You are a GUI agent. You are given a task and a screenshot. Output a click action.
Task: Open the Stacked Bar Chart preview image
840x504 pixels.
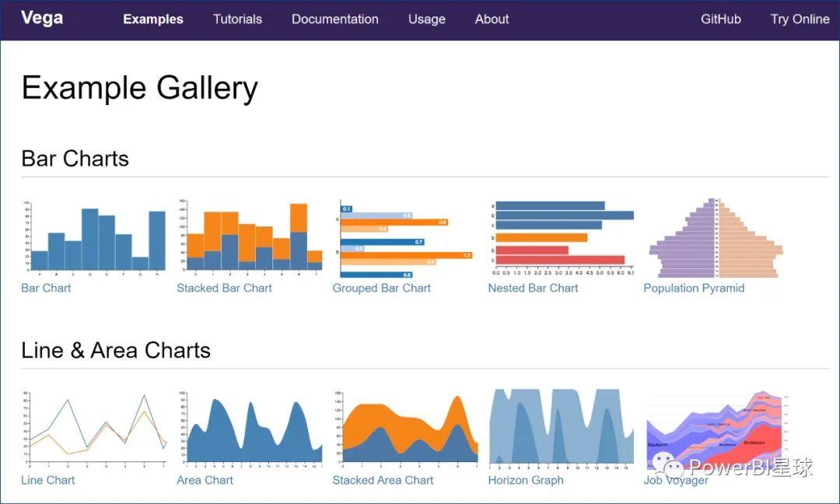(x=249, y=233)
